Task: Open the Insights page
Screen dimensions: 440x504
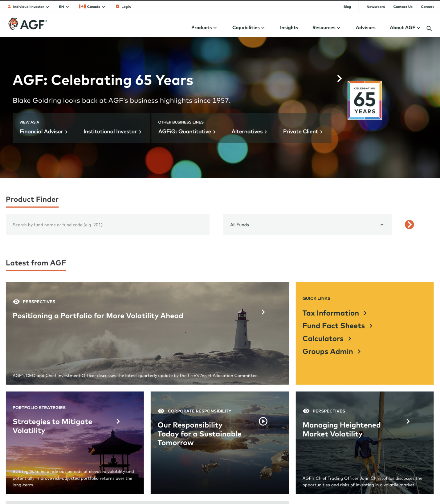Action: [289, 28]
